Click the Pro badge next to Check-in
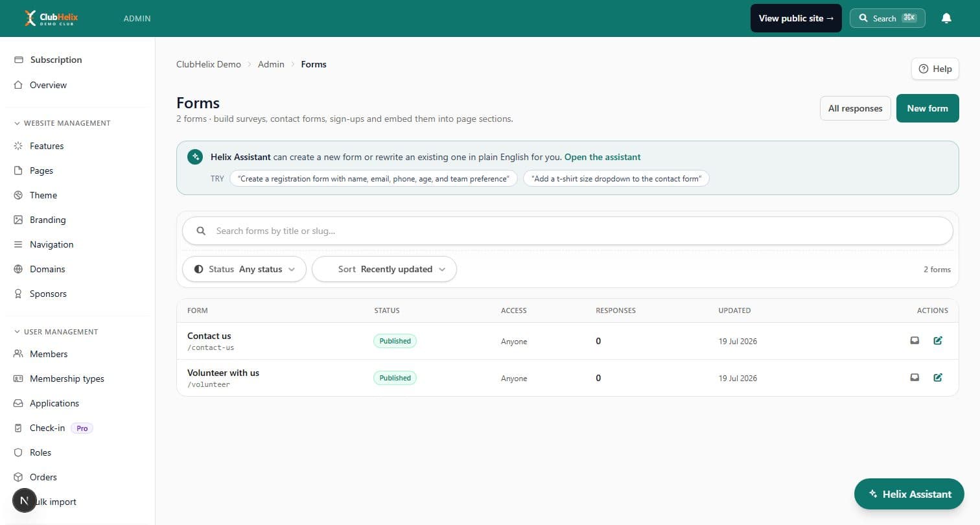The height and width of the screenshot is (525, 980). click(x=82, y=428)
